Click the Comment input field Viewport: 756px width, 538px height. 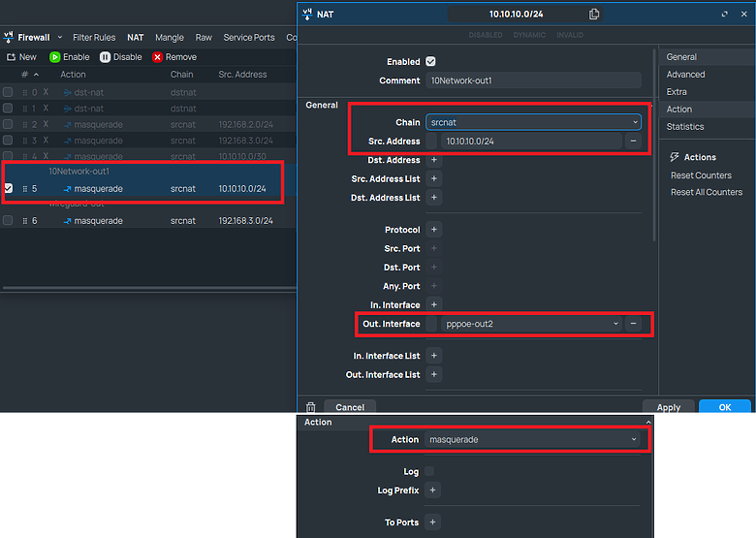point(534,80)
